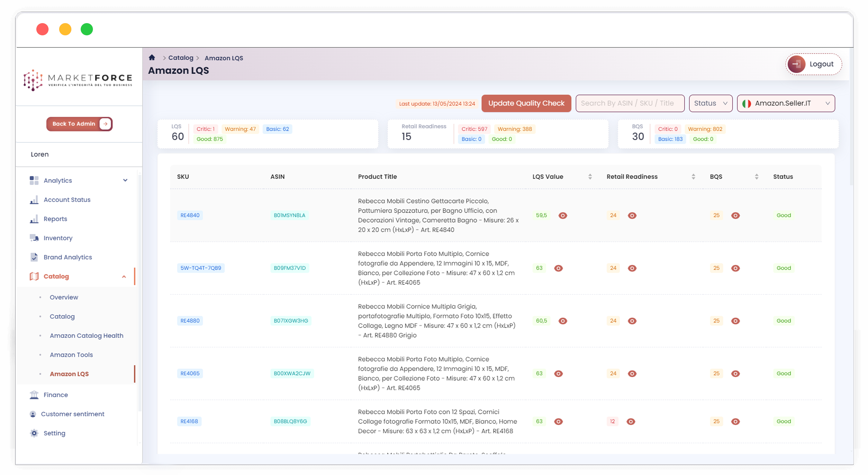Click the home icon in breadcrumb

(x=152, y=57)
